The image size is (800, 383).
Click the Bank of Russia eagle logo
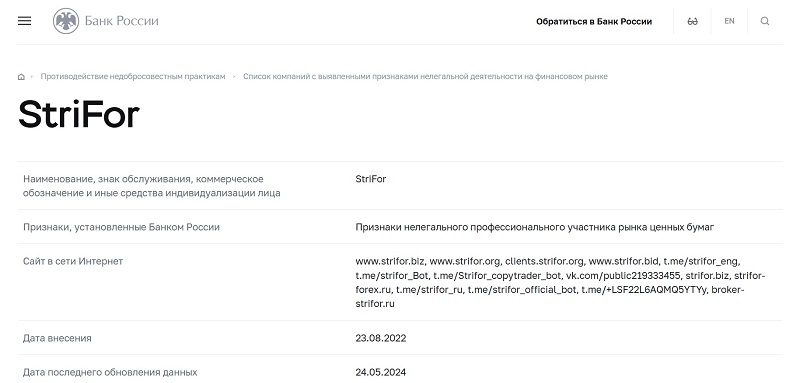66,21
